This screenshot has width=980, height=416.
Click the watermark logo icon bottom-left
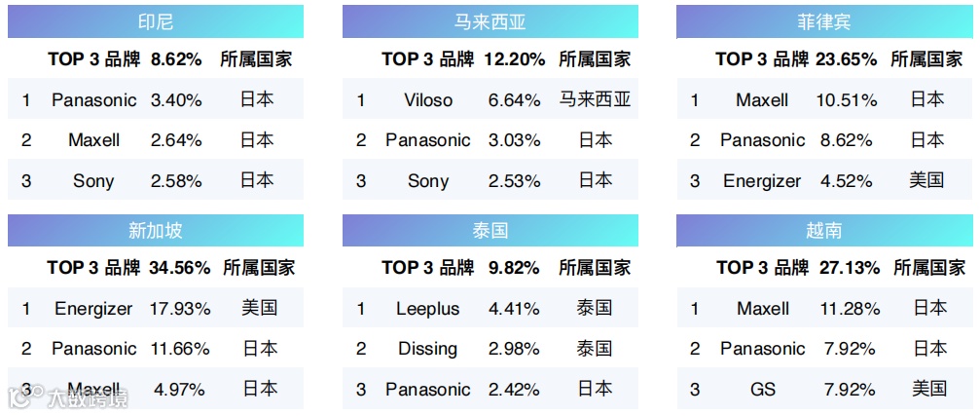click(x=25, y=397)
